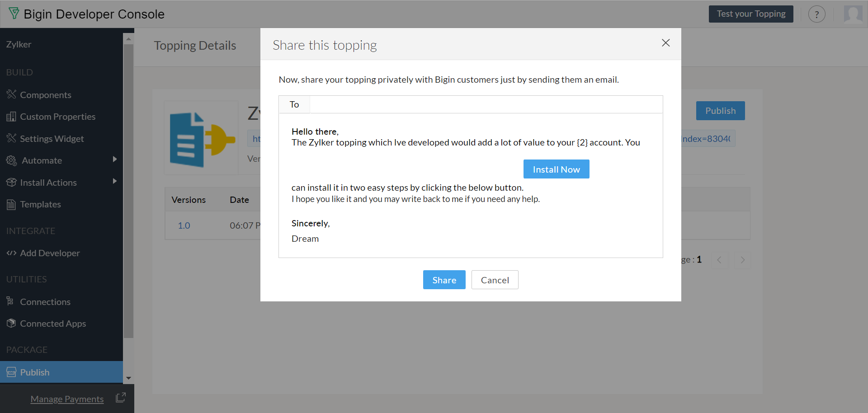This screenshot has height=413, width=868.
Task: Click the INTEGRATE section heading in sidebar
Action: click(x=30, y=231)
